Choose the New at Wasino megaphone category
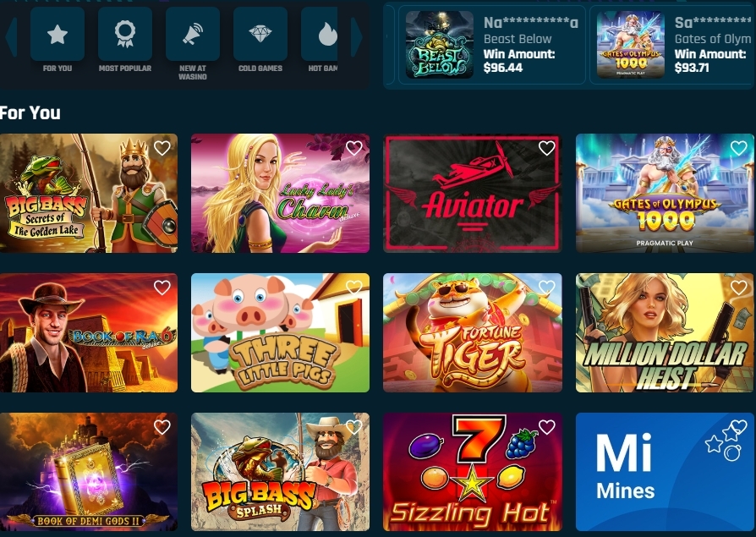This screenshot has width=756, height=537. [x=192, y=43]
